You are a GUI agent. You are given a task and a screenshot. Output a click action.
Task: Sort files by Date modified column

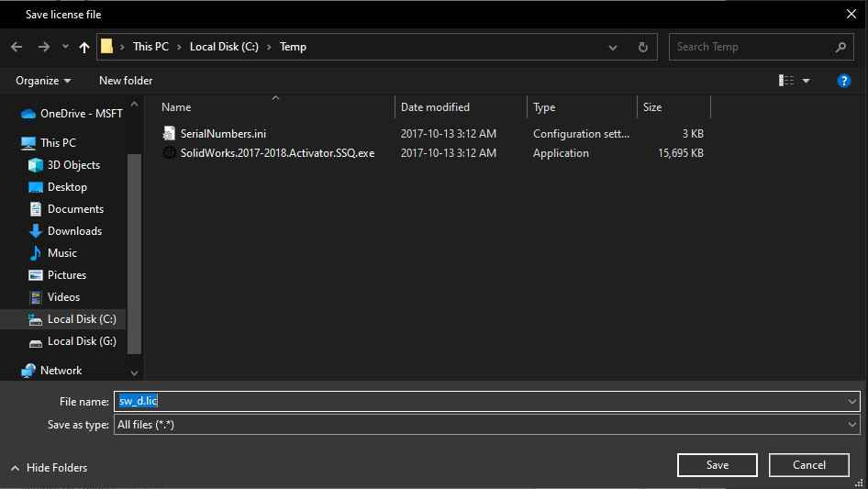click(435, 107)
